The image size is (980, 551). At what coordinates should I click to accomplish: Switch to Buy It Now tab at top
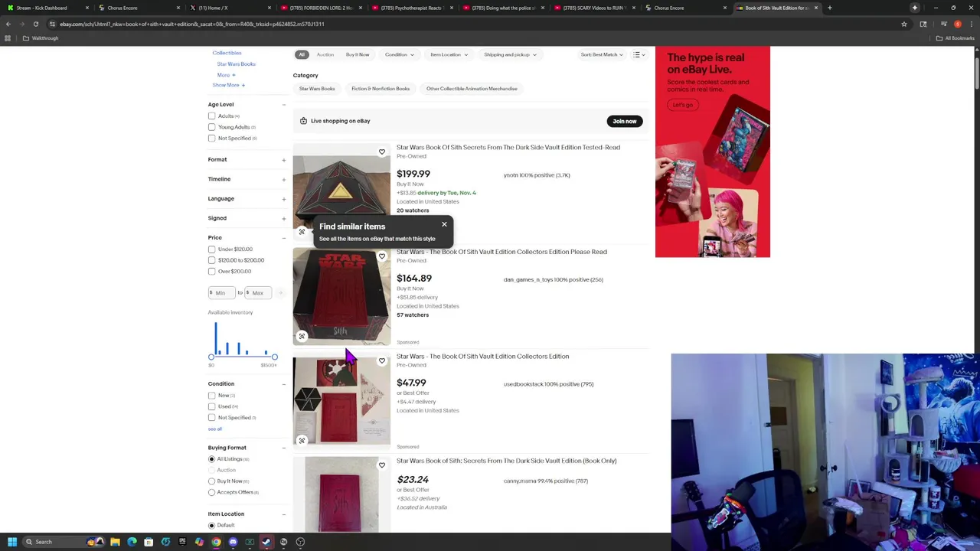(358, 54)
